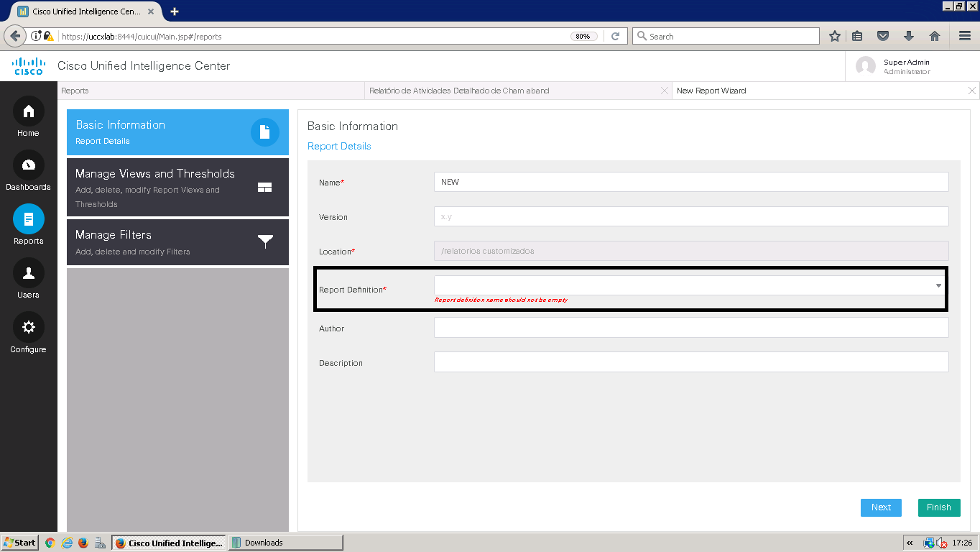This screenshot has width=980, height=552.
Task: Click the browser address bar
Action: pos(316,36)
